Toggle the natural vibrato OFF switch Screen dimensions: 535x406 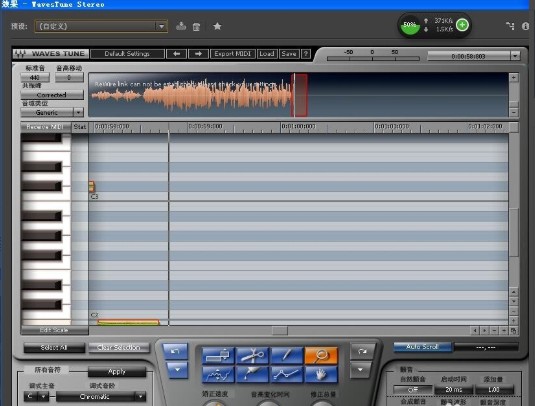click(x=413, y=389)
